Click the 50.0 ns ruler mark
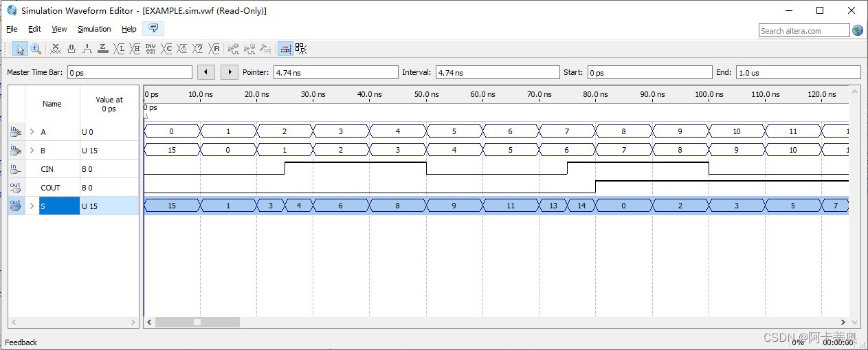868x350 pixels. pyautogui.click(x=426, y=94)
